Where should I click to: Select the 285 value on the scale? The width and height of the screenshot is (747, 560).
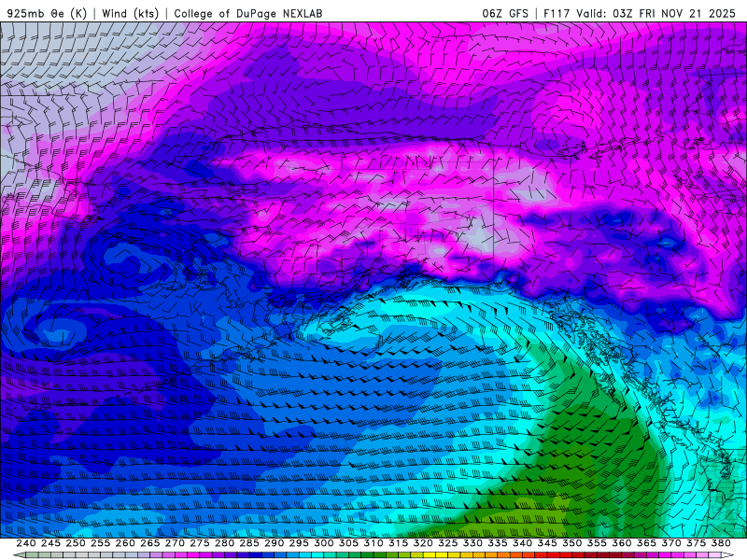click(x=249, y=543)
